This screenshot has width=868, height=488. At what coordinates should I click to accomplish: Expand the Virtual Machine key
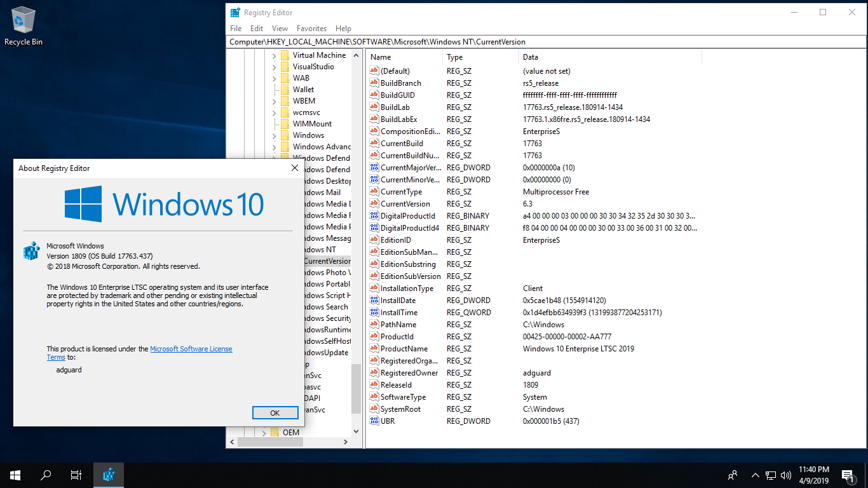click(275, 55)
